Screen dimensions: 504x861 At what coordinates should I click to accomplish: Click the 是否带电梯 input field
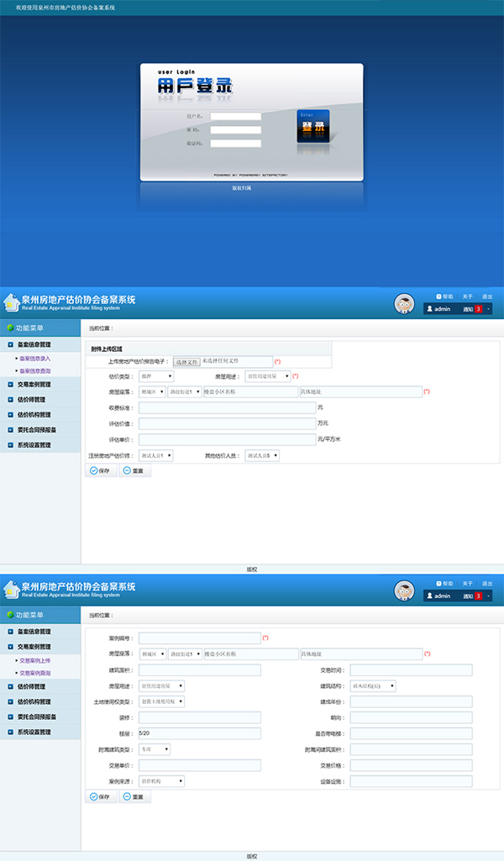[x=411, y=733]
